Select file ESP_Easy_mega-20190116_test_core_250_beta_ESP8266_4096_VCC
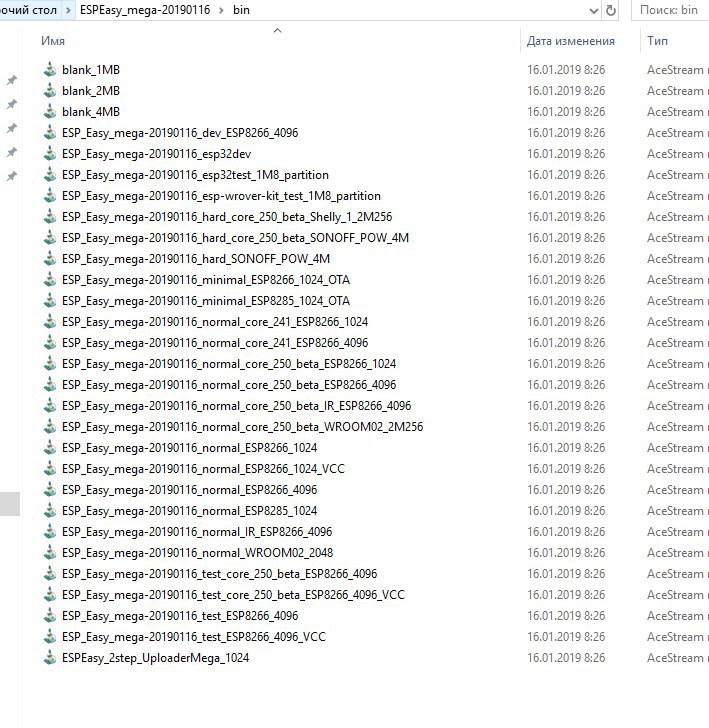709x728 pixels. tap(234, 595)
